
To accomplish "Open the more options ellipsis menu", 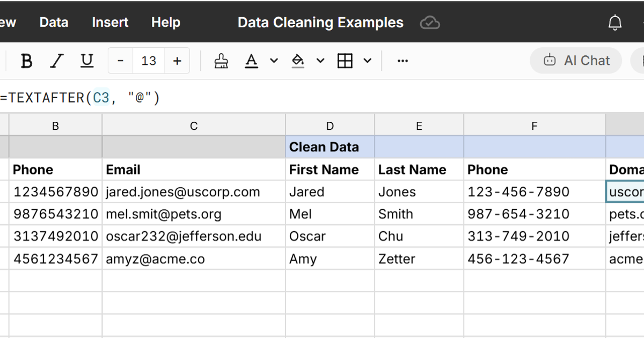I will coord(402,61).
